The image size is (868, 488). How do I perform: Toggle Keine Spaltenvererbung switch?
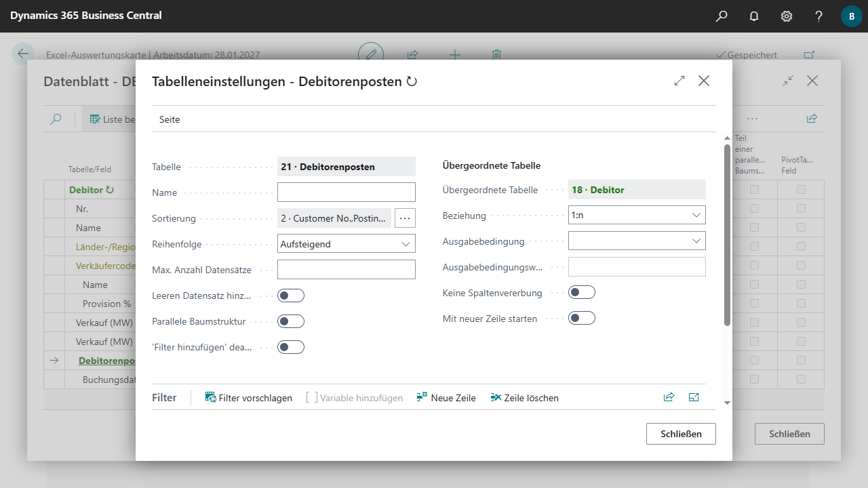(581, 293)
